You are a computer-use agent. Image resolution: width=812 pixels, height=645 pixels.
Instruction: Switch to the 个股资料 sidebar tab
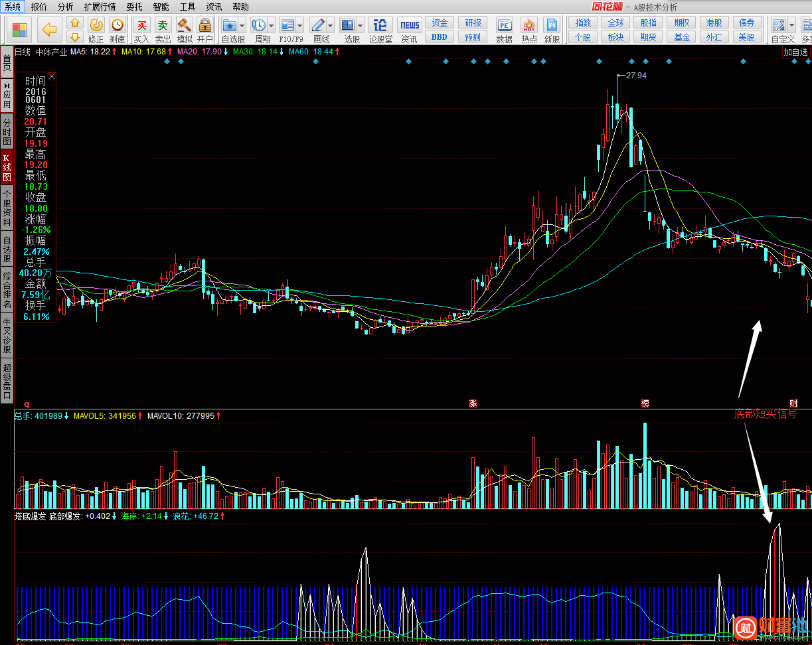coord(7,208)
